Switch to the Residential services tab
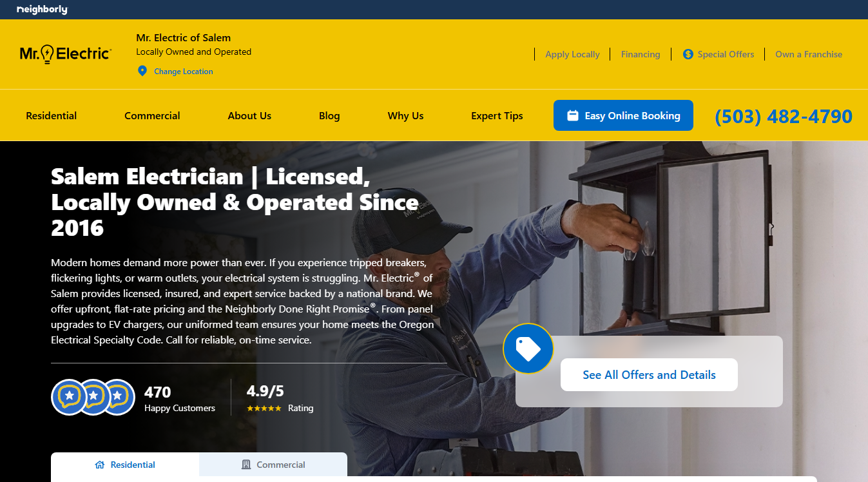The height and width of the screenshot is (482, 868). [125, 465]
